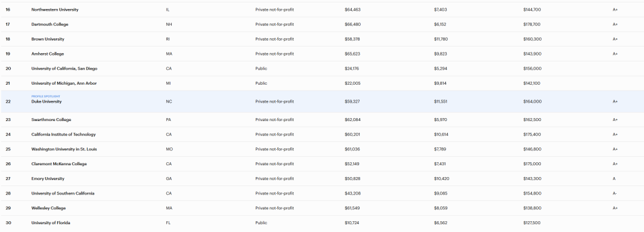Click the $66,480 value for Dartmouth
The width and height of the screenshot is (644, 232).
click(352, 24)
